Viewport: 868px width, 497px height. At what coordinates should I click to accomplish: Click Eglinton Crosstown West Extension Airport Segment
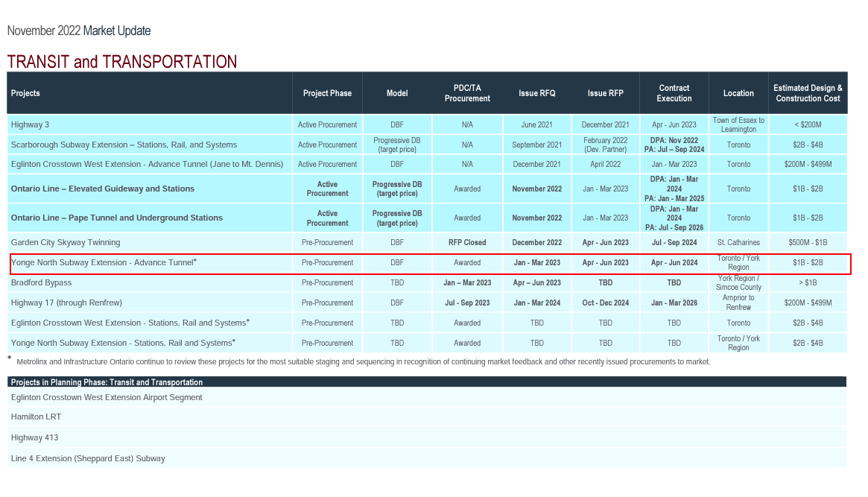[107, 397]
